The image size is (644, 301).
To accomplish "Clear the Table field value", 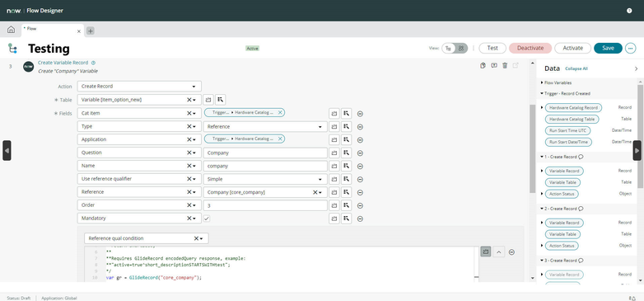I will tap(189, 100).
